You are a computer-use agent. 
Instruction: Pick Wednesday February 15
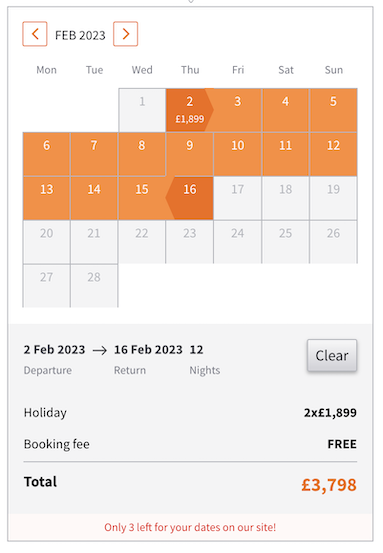coord(142,198)
